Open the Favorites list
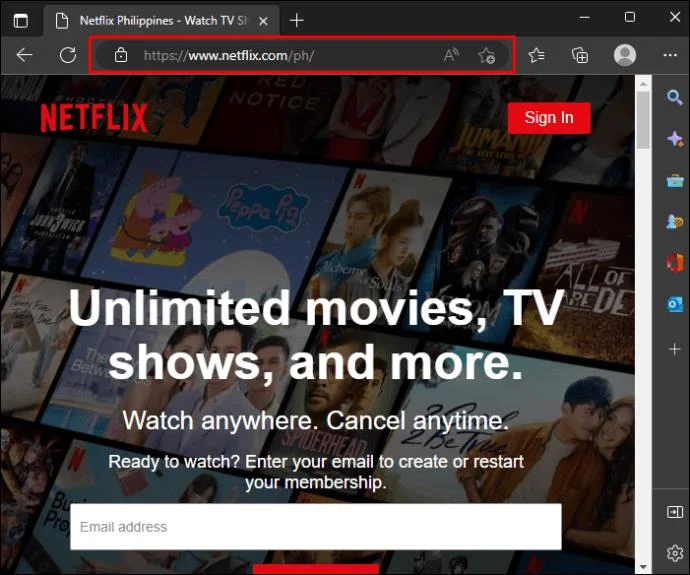This screenshot has height=575, width=690. click(x=536, y=55)
